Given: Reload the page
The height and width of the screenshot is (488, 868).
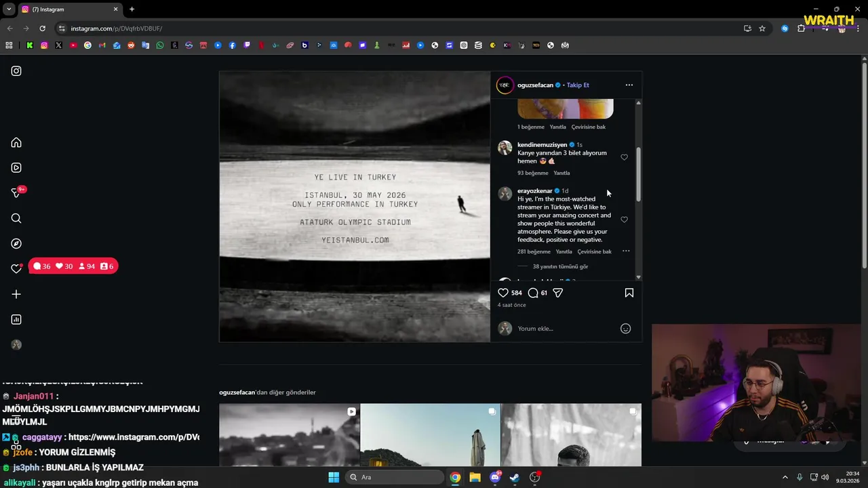Looking at the screenshot, I should click(x=42, y=28).
